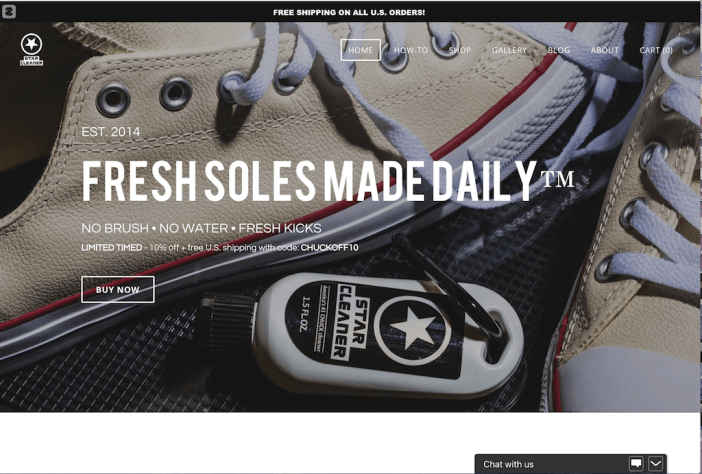
Task: Open the HOW-TO page
Action: [x=411, y=50]
